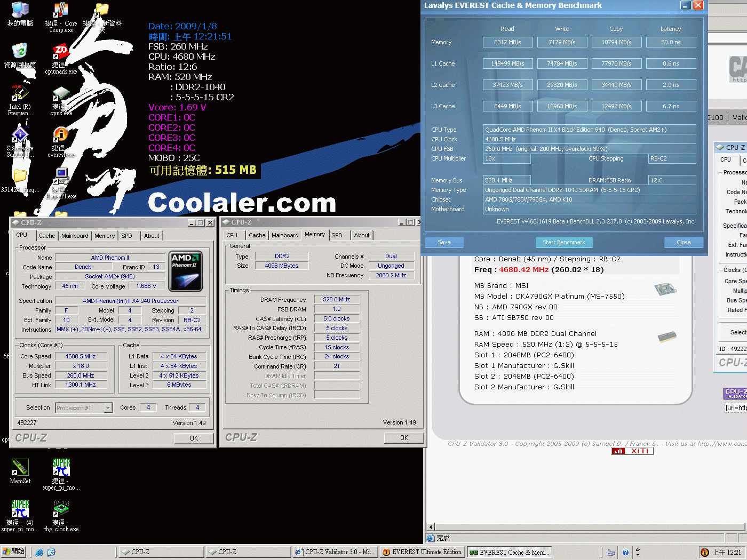Open the Recycle Bin desktop icon
Viewport: 747px width, 560px height.
pyautogui.click(x=20, y=54)
